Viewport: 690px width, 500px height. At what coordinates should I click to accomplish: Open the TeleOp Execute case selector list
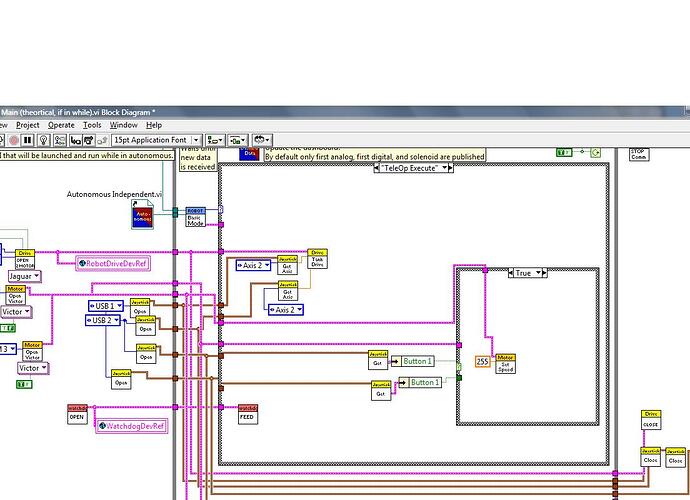pyautogui.click(x=444, y=168)
